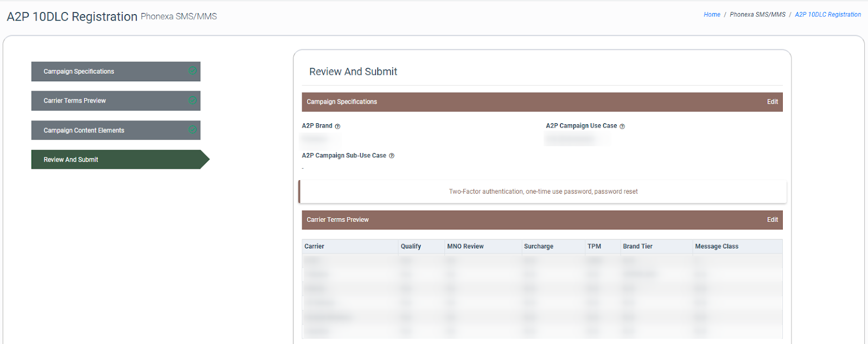Click the A2P Campaign Sub-Use Case help icon
Image resolution: width=868 pixels, height=344 pixels.
(392, 156)
